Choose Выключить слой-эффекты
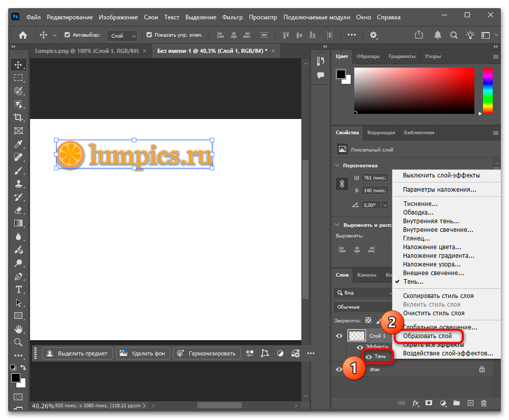This screenshot has height=420, width=509. tap(441, 175)
